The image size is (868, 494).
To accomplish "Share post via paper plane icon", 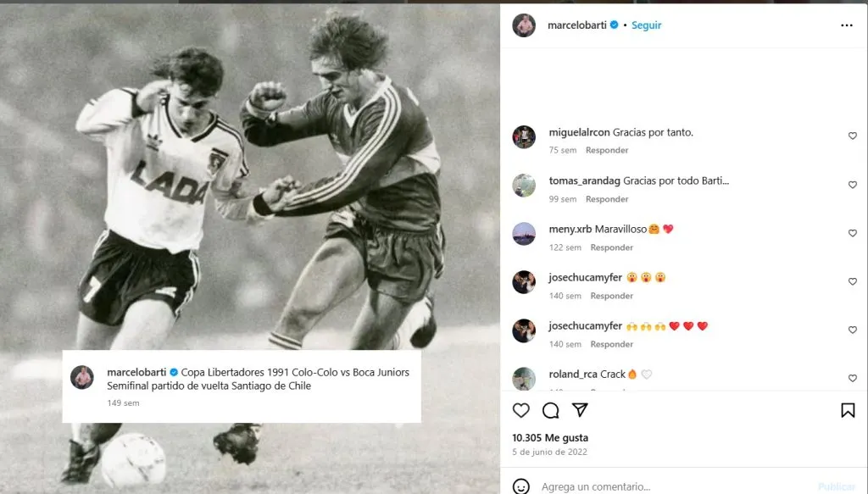I will click(580, 411).
